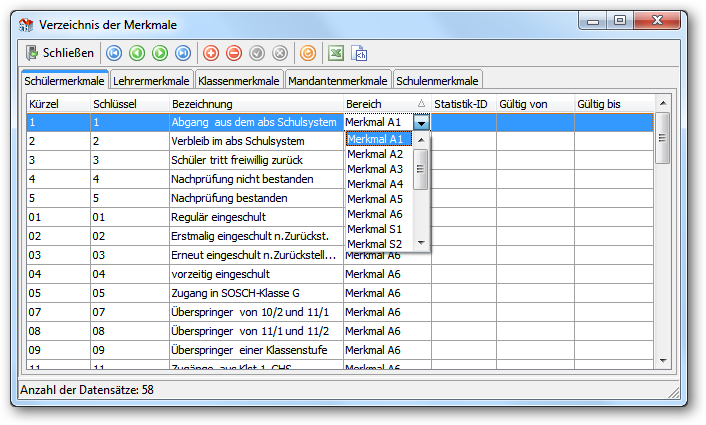Go to first record navigation icon
706x425 pixels.
pyautogui.click(x=114, y=53)
